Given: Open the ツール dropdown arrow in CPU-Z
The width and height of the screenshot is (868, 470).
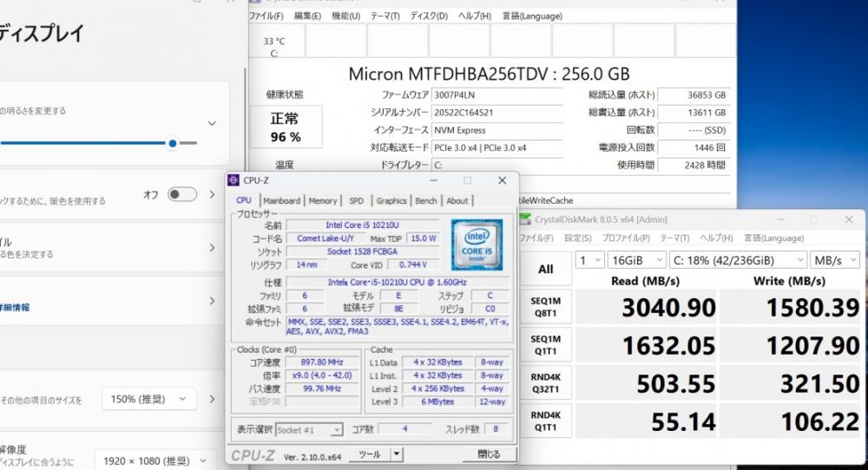Looking at the screenshot, I should click(x=397, y=454).
